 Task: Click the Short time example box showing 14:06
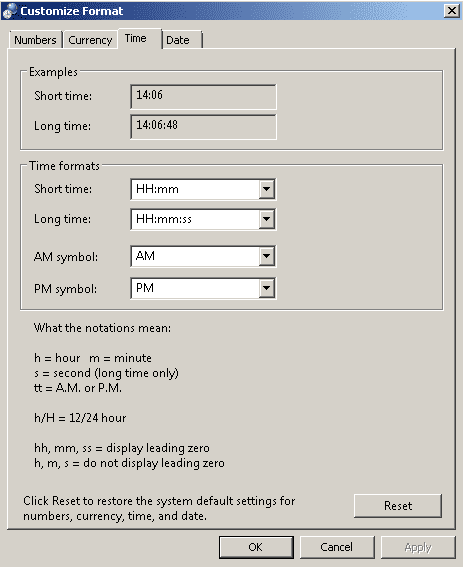pos(203,97)
